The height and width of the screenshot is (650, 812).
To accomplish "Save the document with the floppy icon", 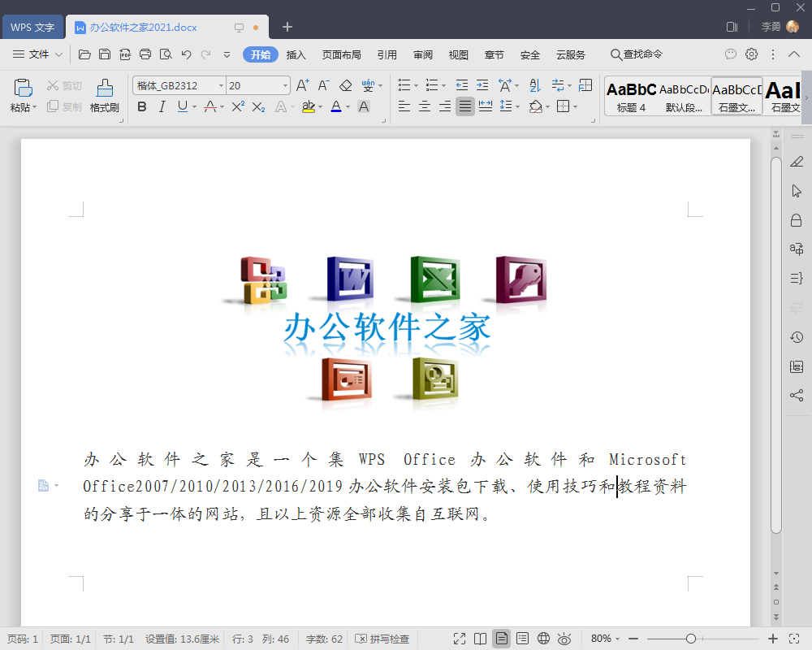I will tap(105, 54).
